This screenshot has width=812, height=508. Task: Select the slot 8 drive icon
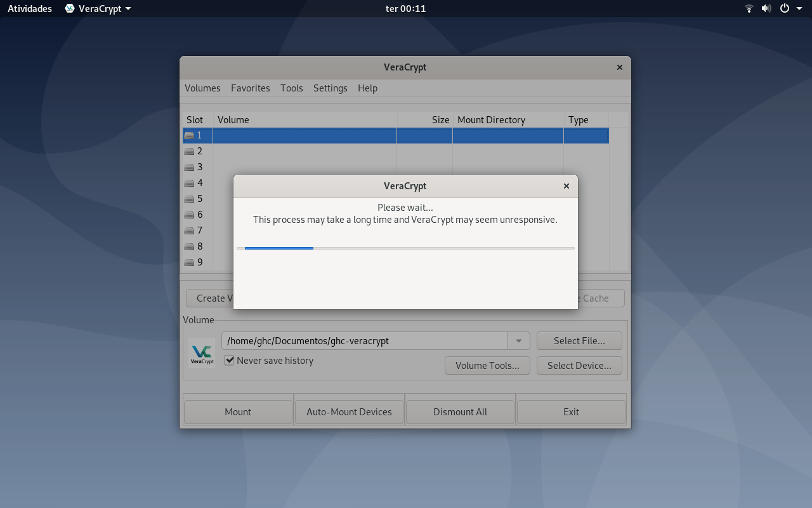tap(189, 246)
